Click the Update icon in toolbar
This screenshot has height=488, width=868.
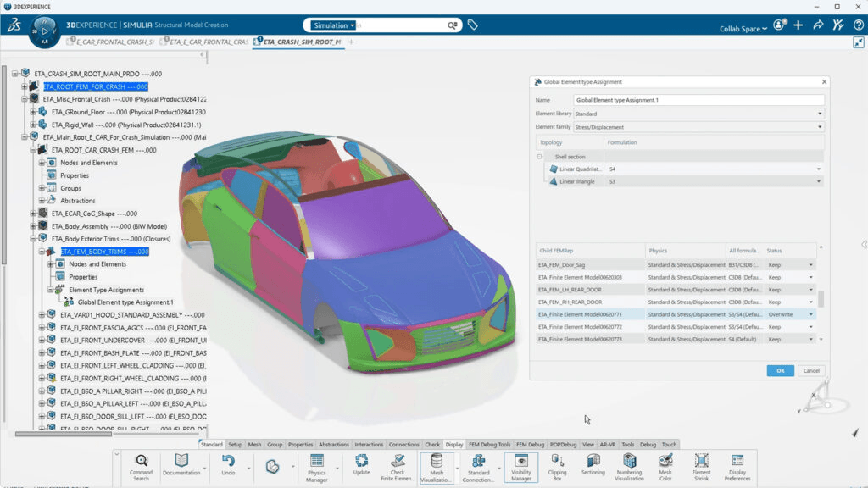[x=362, y=465]
